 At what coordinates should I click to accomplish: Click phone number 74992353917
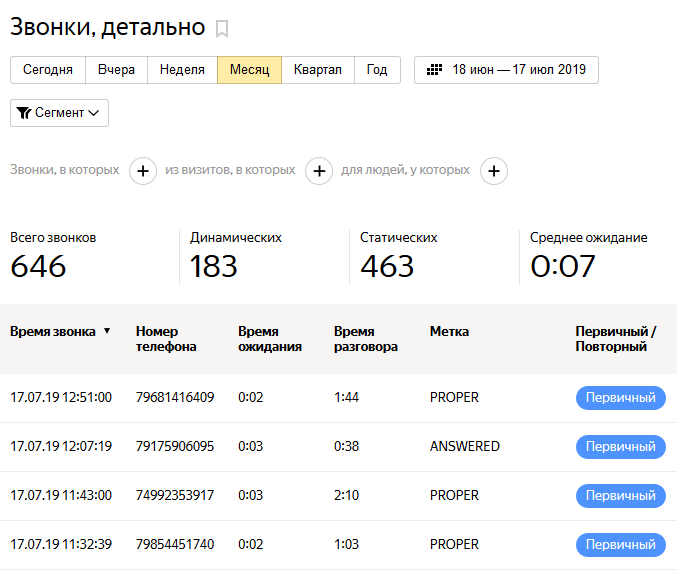[175, 495]
